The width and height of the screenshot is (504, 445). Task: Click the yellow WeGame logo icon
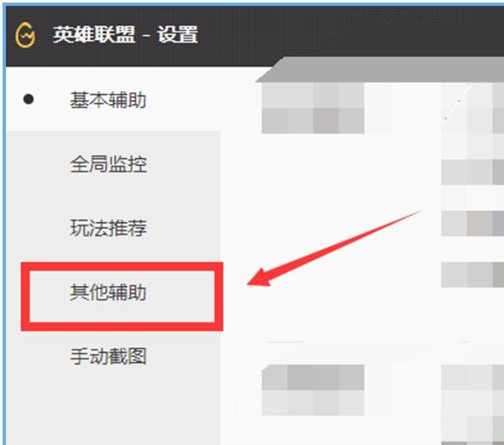click(25, 35)
